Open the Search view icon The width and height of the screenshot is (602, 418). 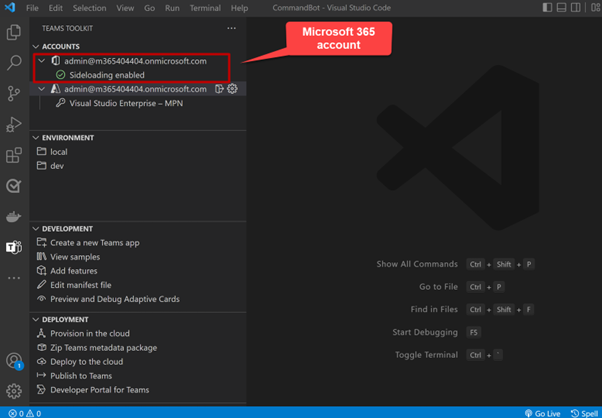(14, 63)
